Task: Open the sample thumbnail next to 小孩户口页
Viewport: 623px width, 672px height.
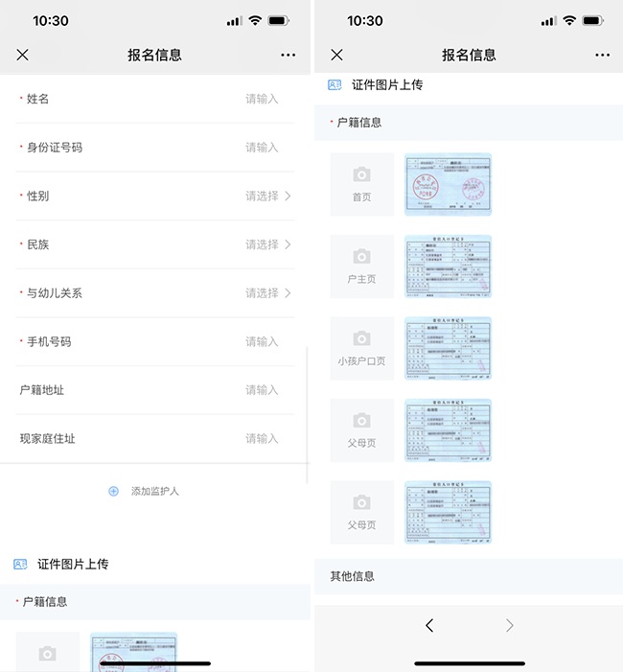Action: point(449,348)
